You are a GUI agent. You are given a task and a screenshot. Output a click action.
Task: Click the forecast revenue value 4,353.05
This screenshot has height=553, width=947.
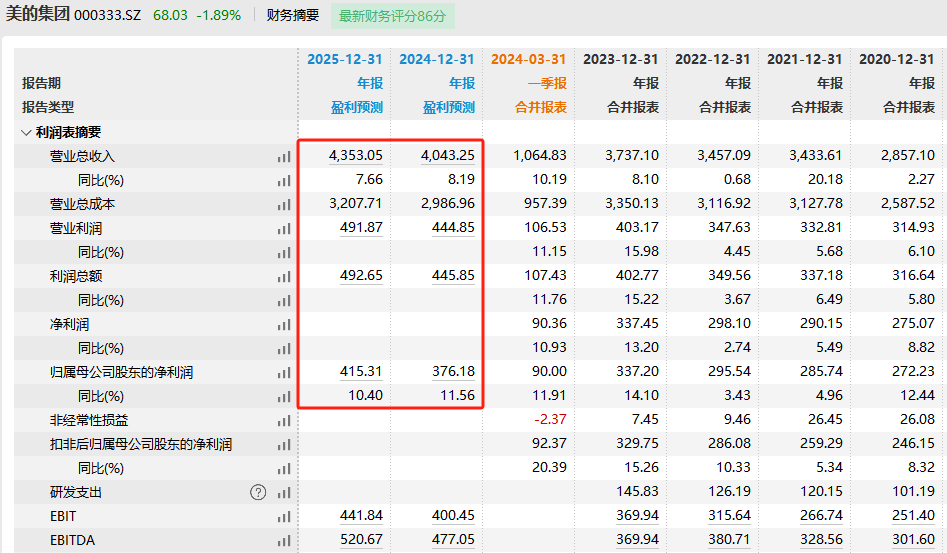click(356, 155)
